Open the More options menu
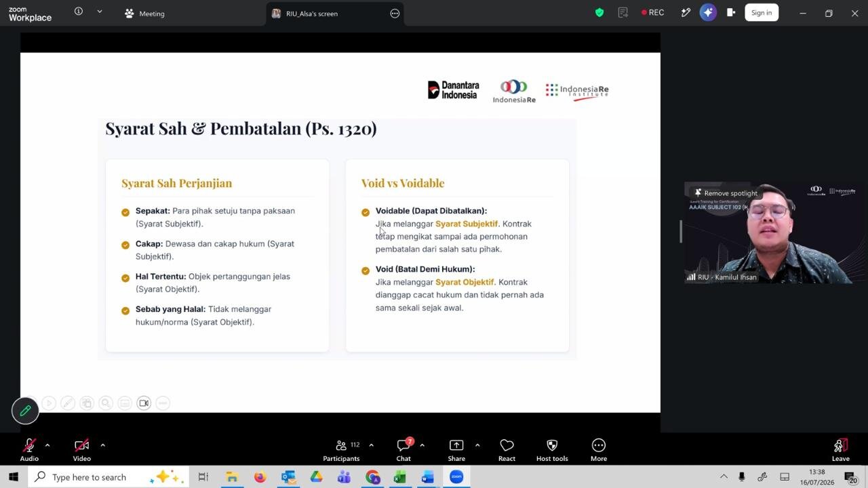Viewport: 868px width, 488px height. coord(599,449)
